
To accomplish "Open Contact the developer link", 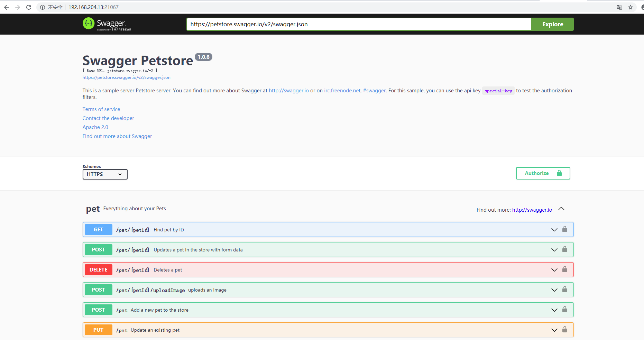I will coord(108,118).
